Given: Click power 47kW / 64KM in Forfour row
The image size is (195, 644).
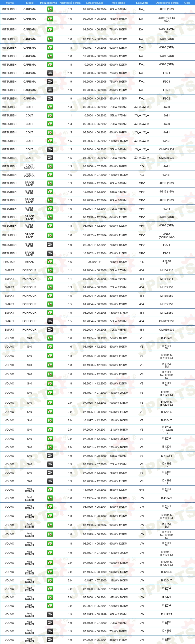Looking at the screenshot, I should tap(118, 279).
